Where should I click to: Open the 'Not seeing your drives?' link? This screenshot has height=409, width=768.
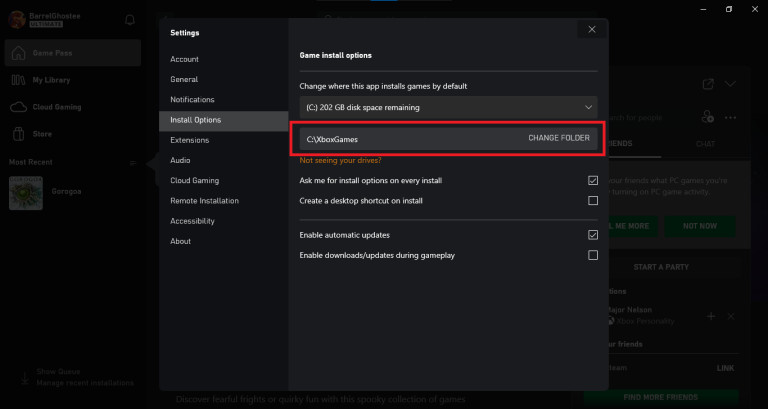point(340,160)
